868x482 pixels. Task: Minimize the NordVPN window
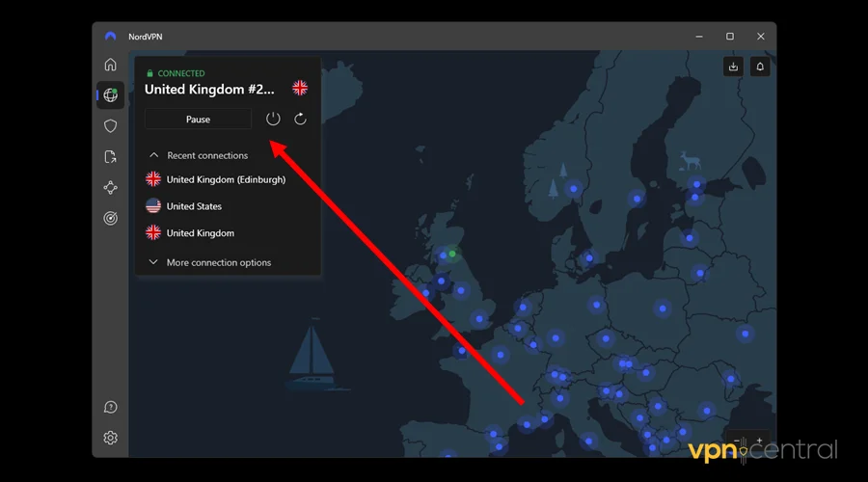click(699, 37)
